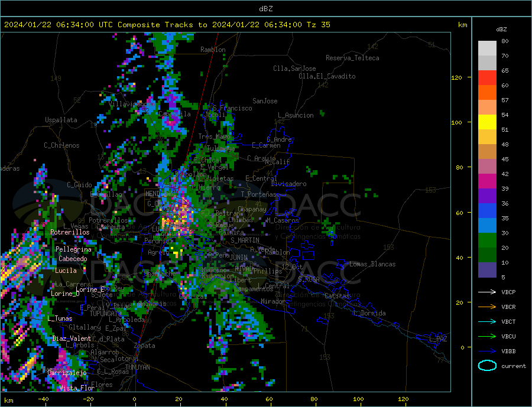Click the TUNUYAN place label
This screenshot has width=532, height=407.
[x=137, y=367]
